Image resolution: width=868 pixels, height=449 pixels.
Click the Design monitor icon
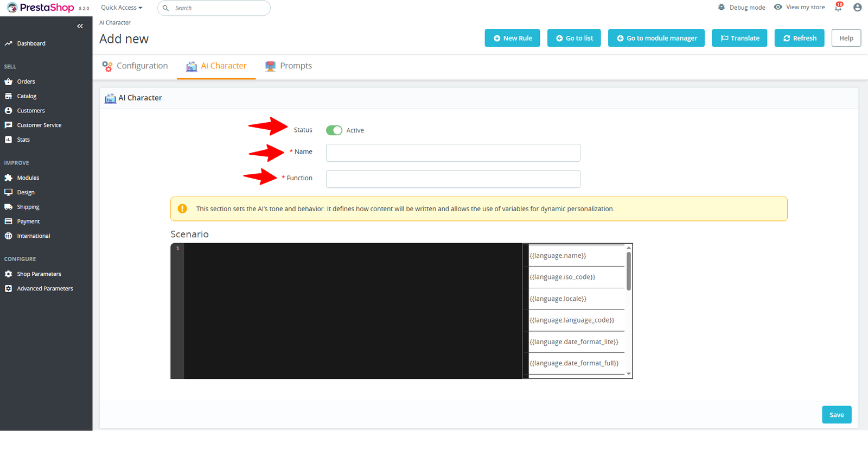click(x=8, y=192)
